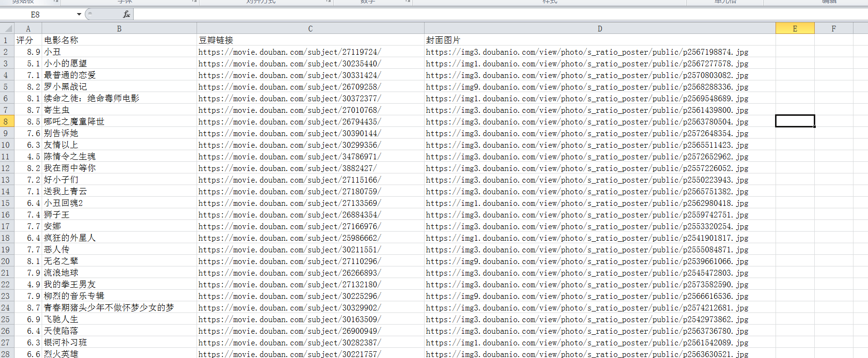Select the cell 柳烈的音乐专辑

pyautogui.click(x=119, y=296)
